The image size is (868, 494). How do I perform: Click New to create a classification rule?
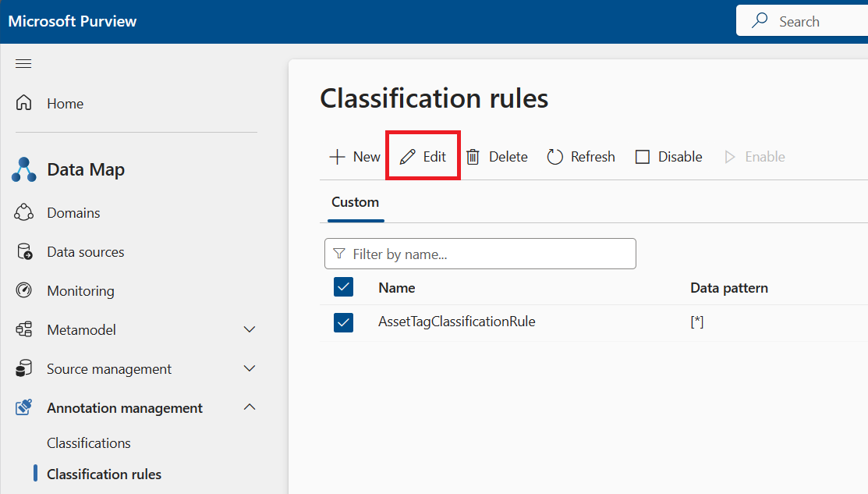(x=353, y=156)
